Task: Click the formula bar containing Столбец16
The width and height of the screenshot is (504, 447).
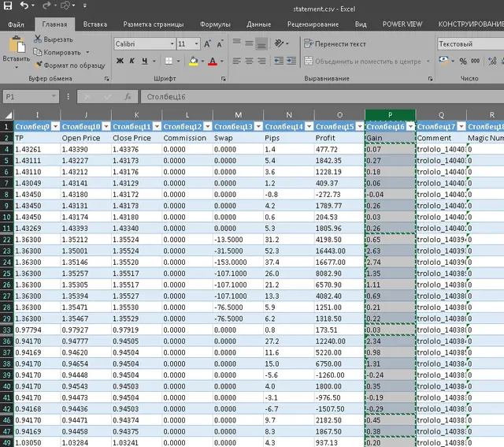Action: click(322, 96)
